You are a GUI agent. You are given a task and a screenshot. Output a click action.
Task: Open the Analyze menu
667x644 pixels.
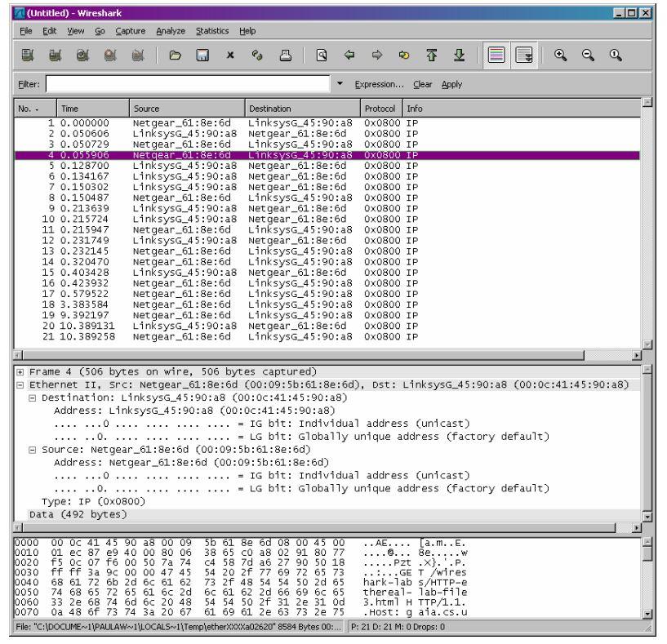coord(171,31)
